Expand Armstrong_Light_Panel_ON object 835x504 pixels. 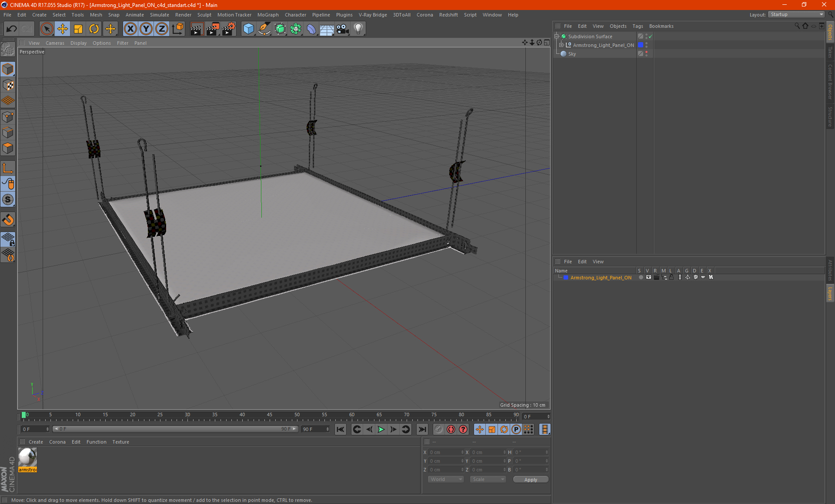click(x=561, y=45)
